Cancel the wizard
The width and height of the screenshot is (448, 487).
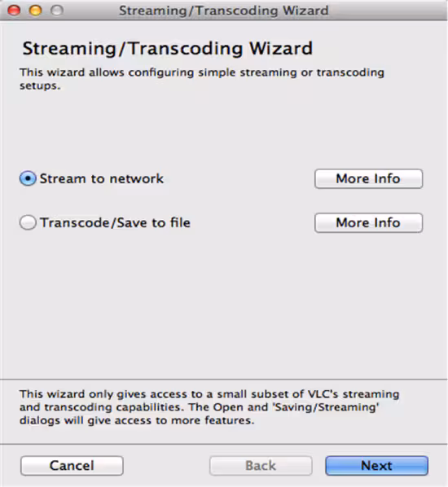[x=72, y=466]
